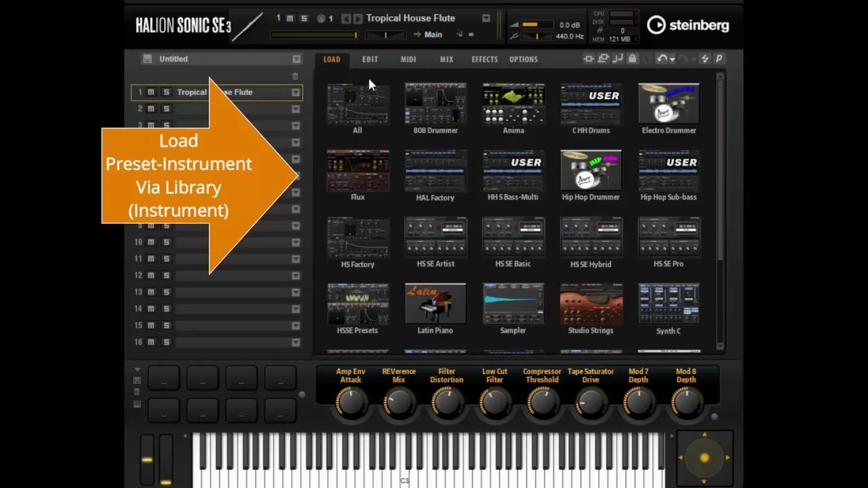Screen dimensions: 868x488
Task: Mute slot 2 in the rack
Action: pos(151,108)
